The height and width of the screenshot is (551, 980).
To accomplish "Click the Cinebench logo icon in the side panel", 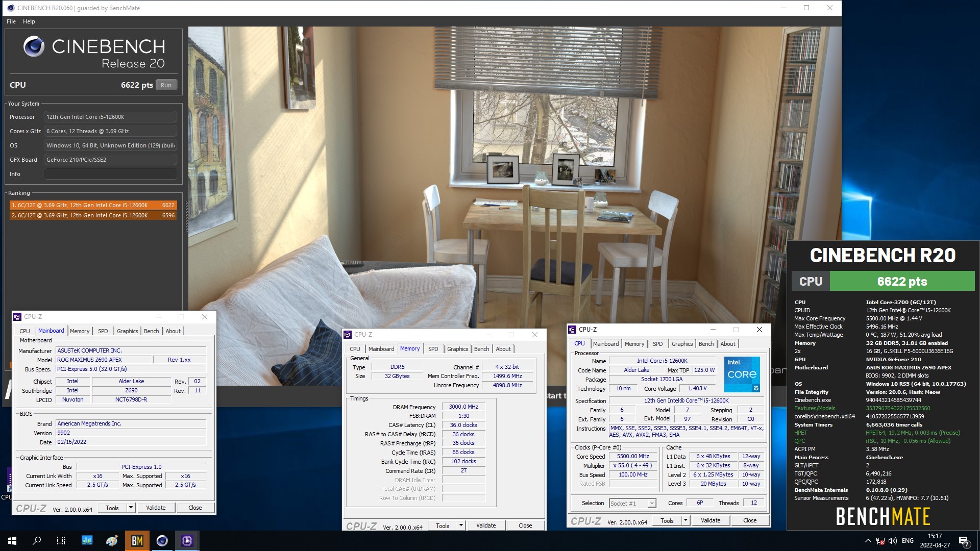I will click(34, 46).
